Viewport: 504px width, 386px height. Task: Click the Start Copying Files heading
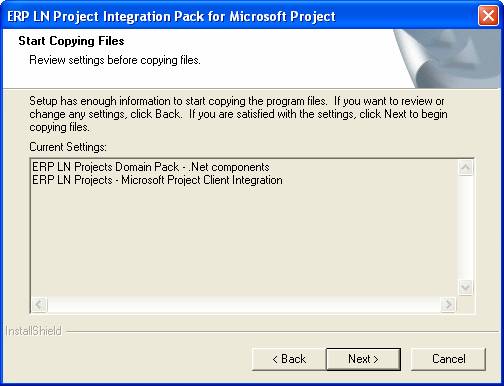[x=71, y=41]
